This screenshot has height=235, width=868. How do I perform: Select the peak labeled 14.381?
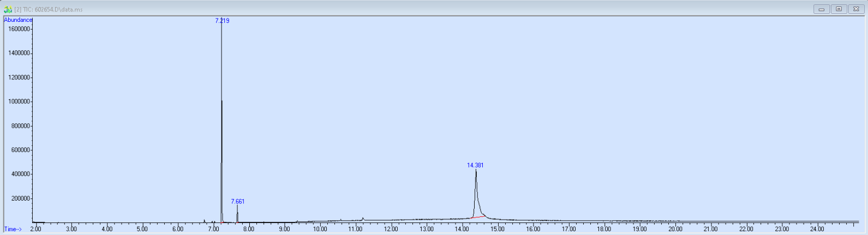(475, 165)
